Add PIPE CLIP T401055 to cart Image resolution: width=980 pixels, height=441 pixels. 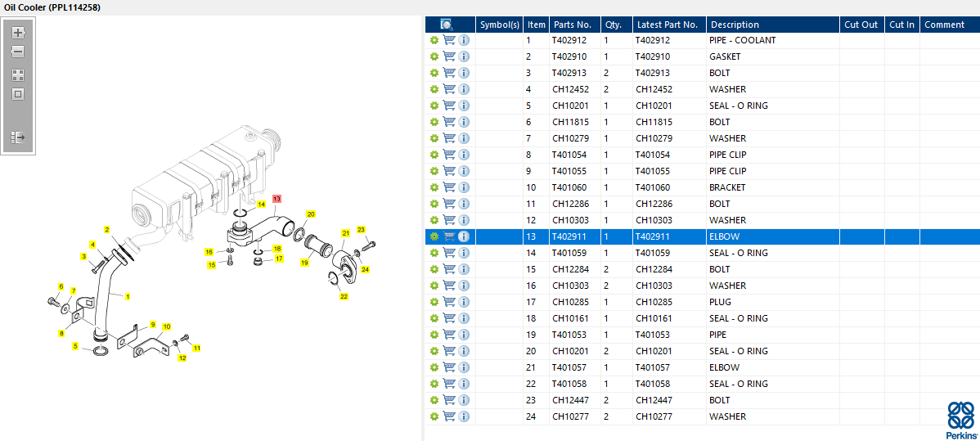tap(449, 171)
